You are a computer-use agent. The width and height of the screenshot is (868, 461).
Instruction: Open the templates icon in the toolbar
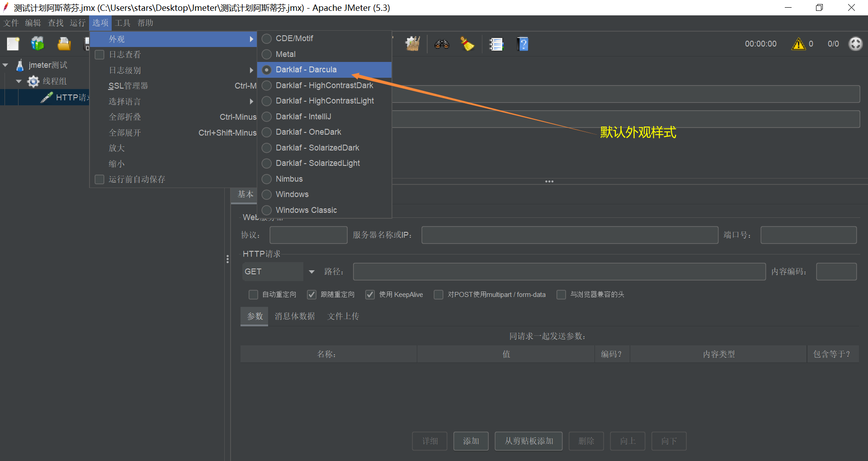point(38,44)
